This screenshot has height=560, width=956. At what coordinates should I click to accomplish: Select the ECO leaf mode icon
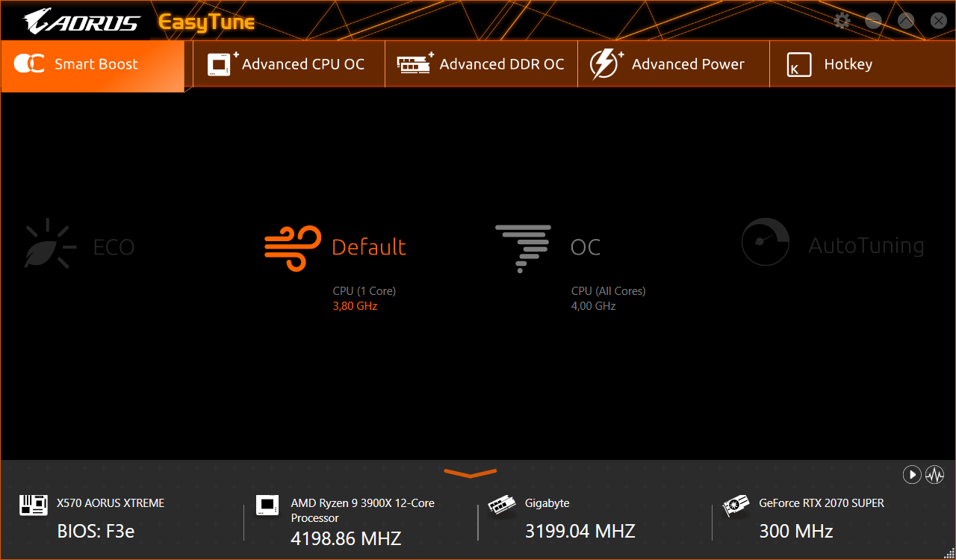pyautogui.click(x=51, y=243)
